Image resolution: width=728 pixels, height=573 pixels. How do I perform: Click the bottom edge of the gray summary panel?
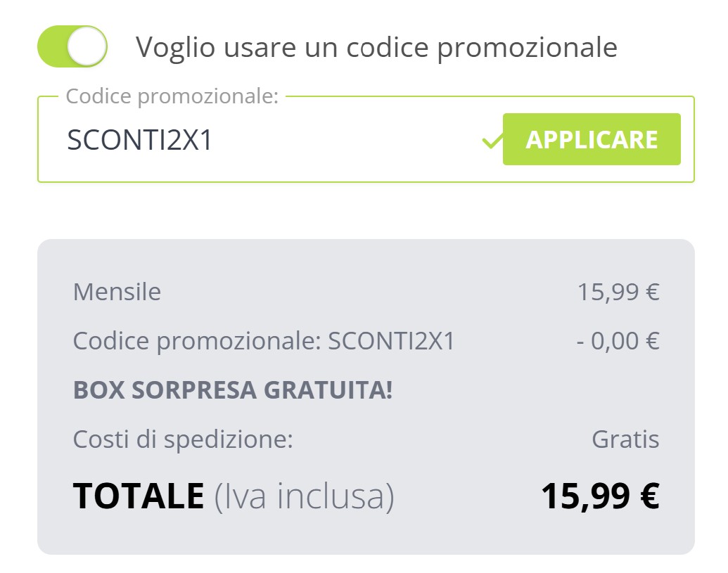pos(366,552)
